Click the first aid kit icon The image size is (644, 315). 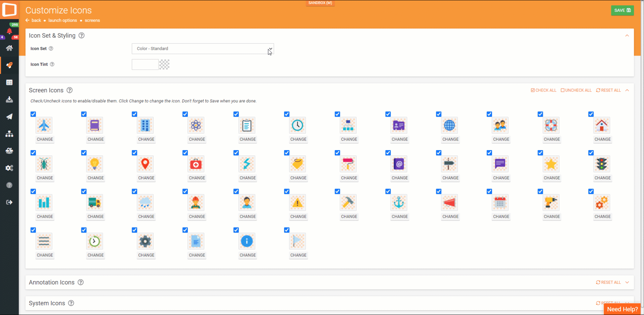pyautogui.click(x=196, y=164)
